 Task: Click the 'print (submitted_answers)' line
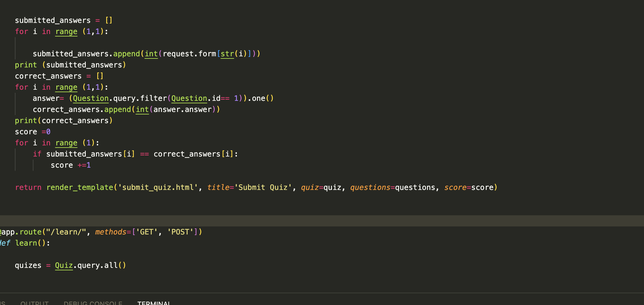[71, 65]
